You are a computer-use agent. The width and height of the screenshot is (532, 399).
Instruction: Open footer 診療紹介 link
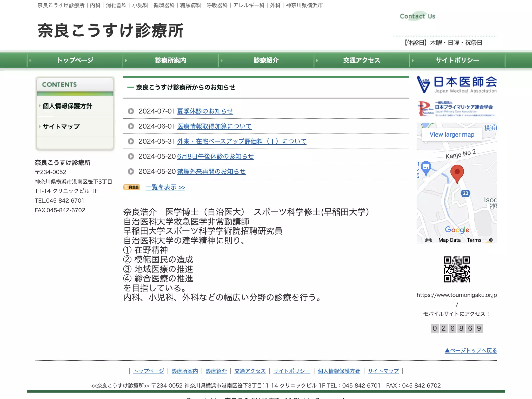(x=216, y=371)
